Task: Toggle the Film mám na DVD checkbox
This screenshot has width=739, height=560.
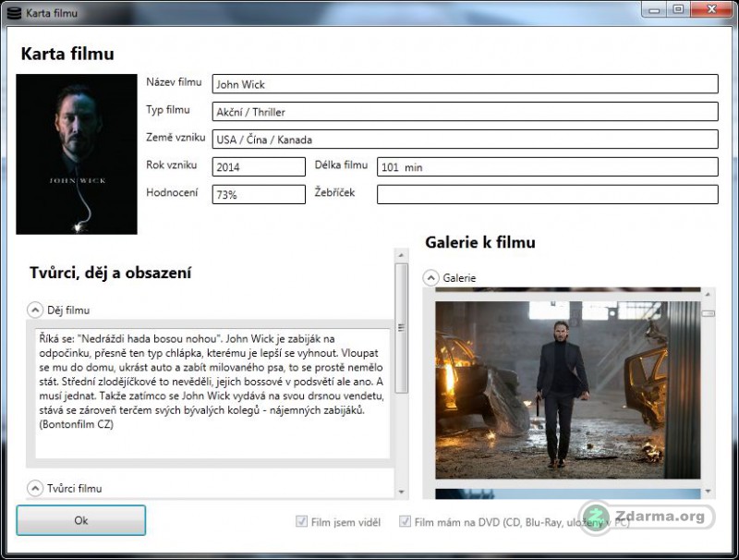Action: click(405, 521)
